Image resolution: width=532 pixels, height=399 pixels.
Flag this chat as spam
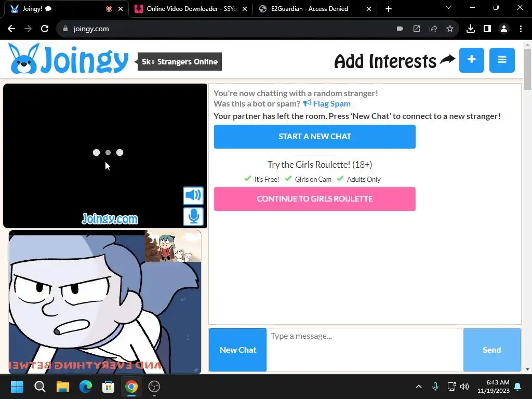tap(327, 103)
